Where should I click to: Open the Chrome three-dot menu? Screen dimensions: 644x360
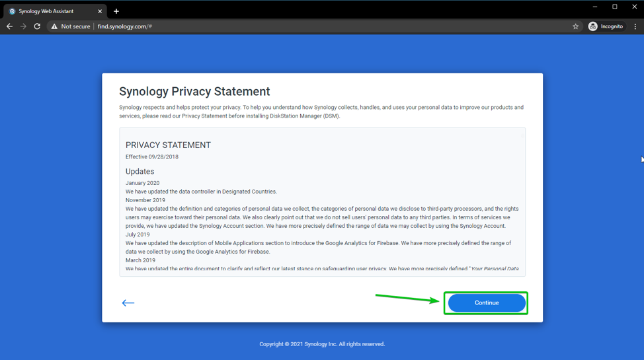pyautogui.click(x=635, y=26)
